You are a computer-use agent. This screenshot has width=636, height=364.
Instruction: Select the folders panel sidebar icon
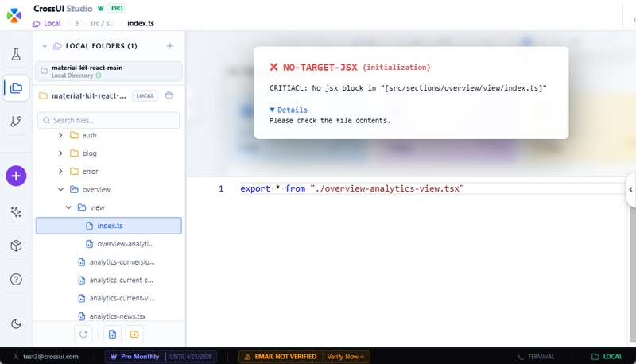click(16, 88)
